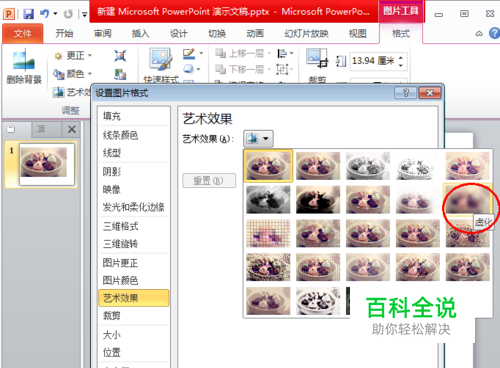The height and width of the screenshot is (368, 500).
Task: Switch to slides tab in slide pane
Action: click(11, 129)
